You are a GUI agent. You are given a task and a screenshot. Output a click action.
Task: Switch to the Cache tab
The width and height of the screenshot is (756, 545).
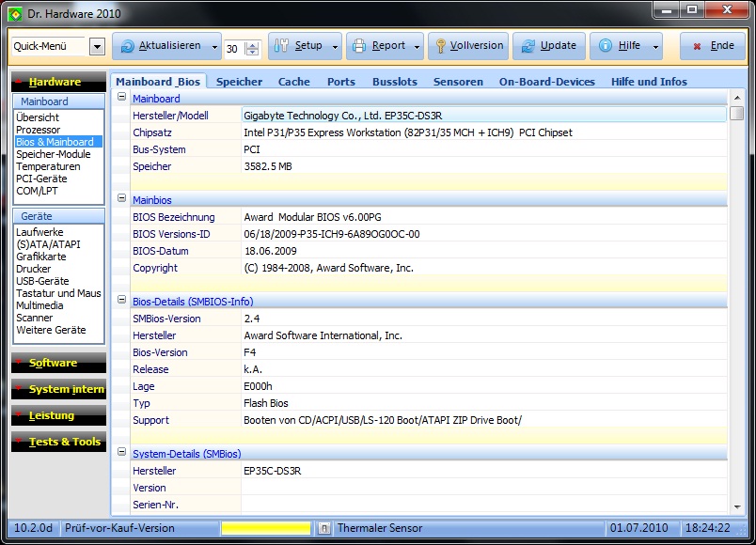294,82
